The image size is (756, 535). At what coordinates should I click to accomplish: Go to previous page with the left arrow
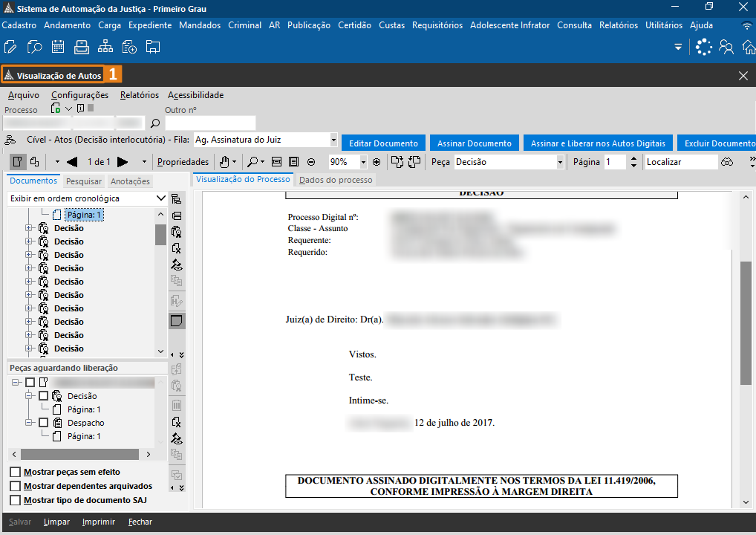(72, 162)
